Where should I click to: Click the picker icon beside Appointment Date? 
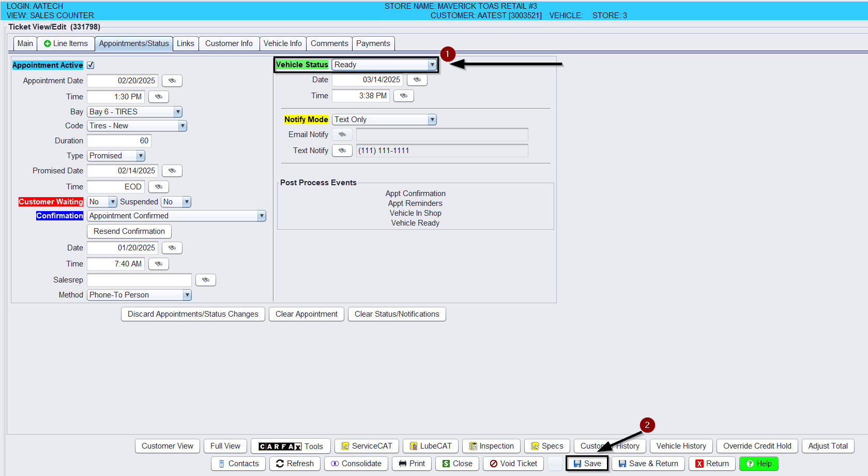click(172, 81)
